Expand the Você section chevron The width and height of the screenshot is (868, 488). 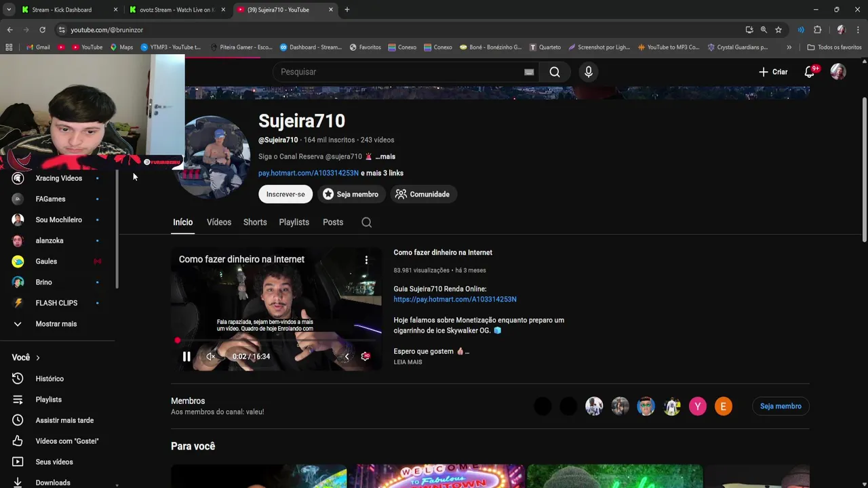click(38, 358)
